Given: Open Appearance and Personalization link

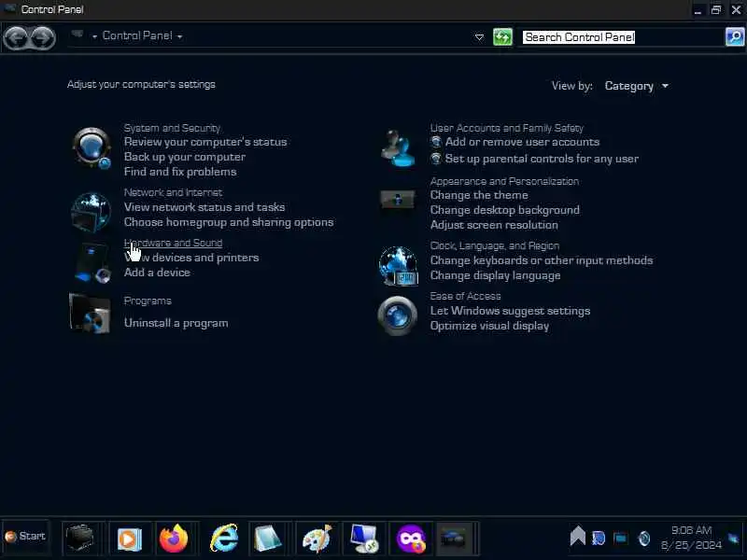Looking at the screenshot, I should tap(504, 181).
